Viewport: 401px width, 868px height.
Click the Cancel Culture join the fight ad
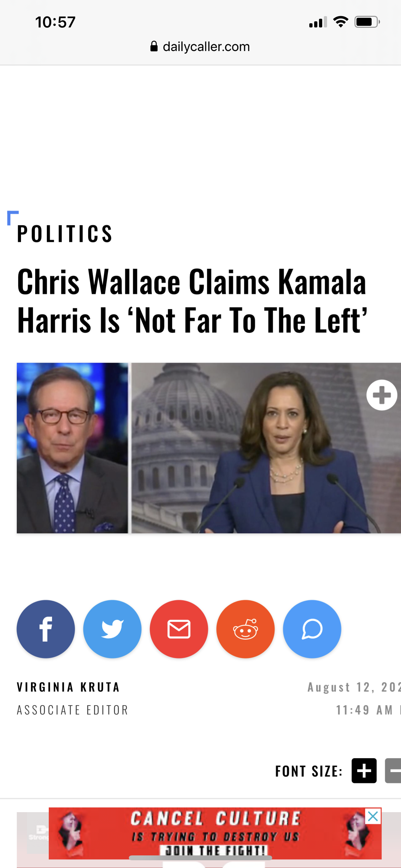pos(215,833)
